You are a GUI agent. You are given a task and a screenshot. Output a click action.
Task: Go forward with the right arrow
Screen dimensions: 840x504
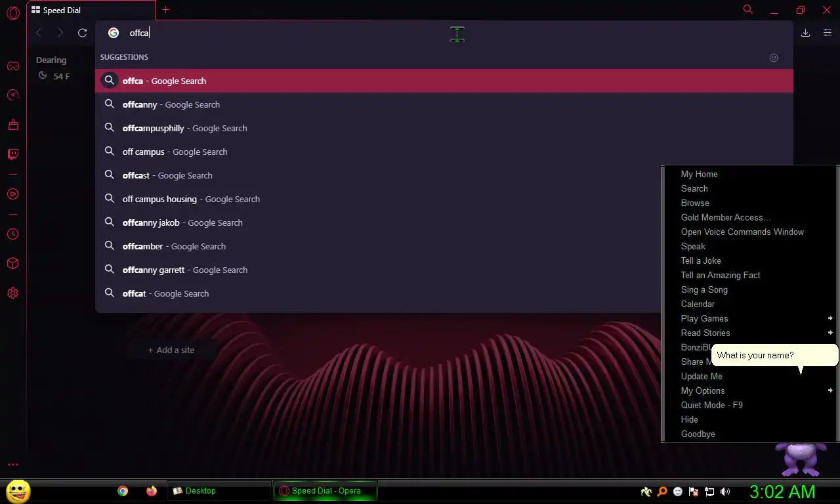coord(60,33)
